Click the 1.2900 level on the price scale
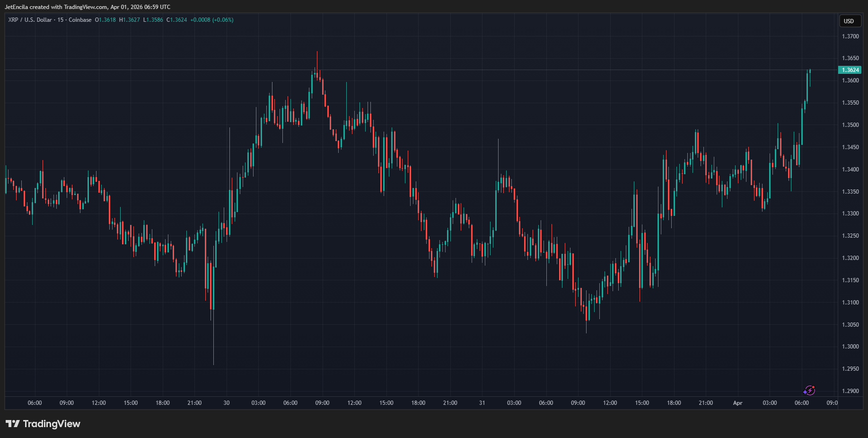 point(850,391)
